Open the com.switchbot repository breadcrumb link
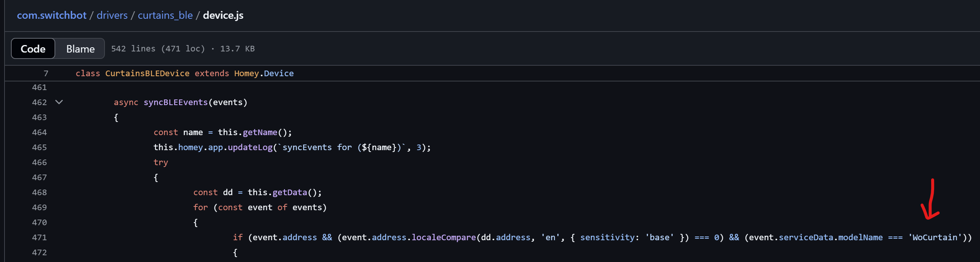The image size is (980, 262). click(52, 15)
